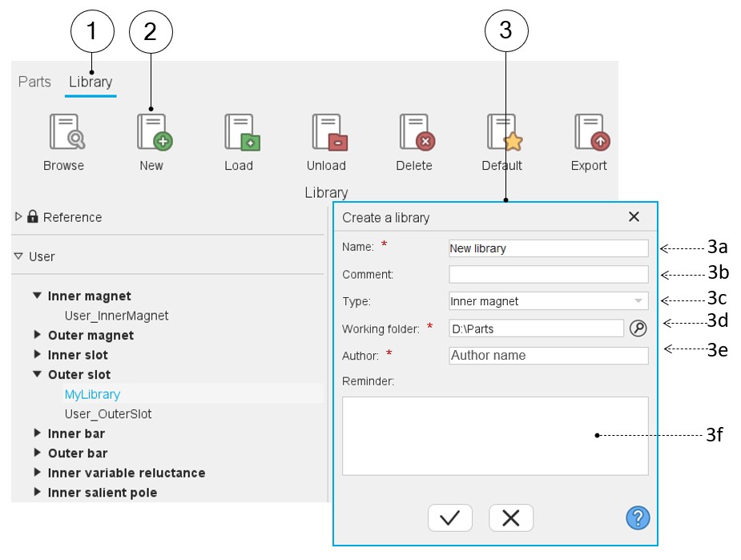This screenshot has width=741, height=560.
Task: Click the Unload library icon
Action: 327,132
